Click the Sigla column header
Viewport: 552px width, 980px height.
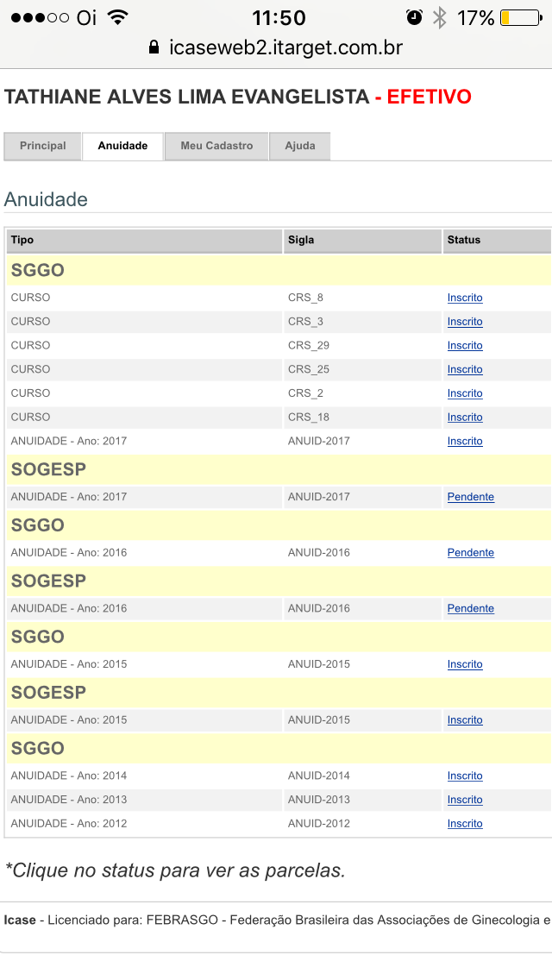[x=301, y=240]
